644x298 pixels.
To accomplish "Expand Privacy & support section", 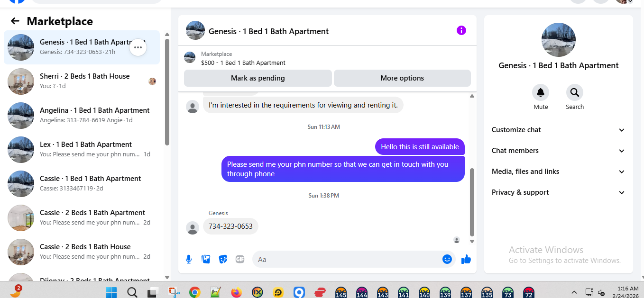I will tap(559, 192).
